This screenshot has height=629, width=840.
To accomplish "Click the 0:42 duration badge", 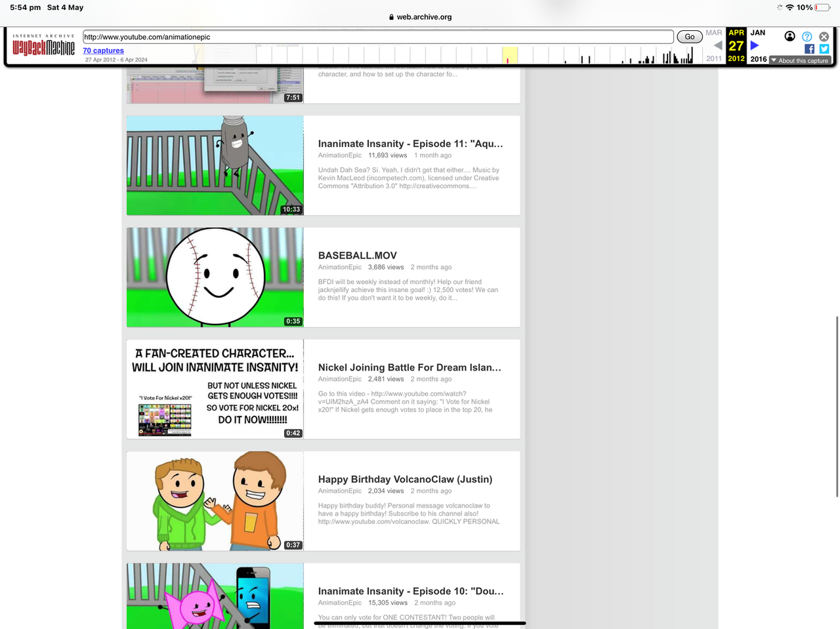I will pos(293,433).
